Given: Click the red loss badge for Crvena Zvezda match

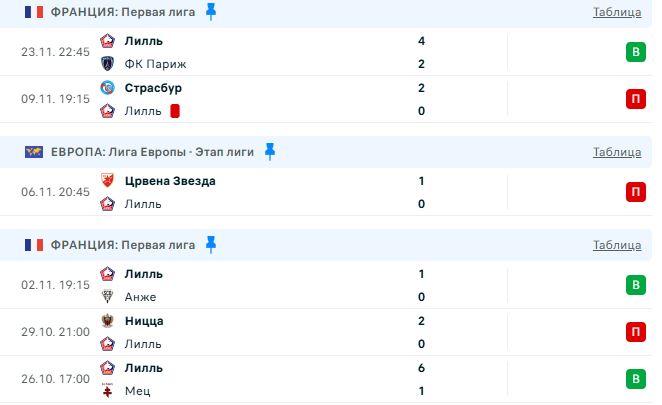Looking at the screenshot, I should [x=634, y=192].
